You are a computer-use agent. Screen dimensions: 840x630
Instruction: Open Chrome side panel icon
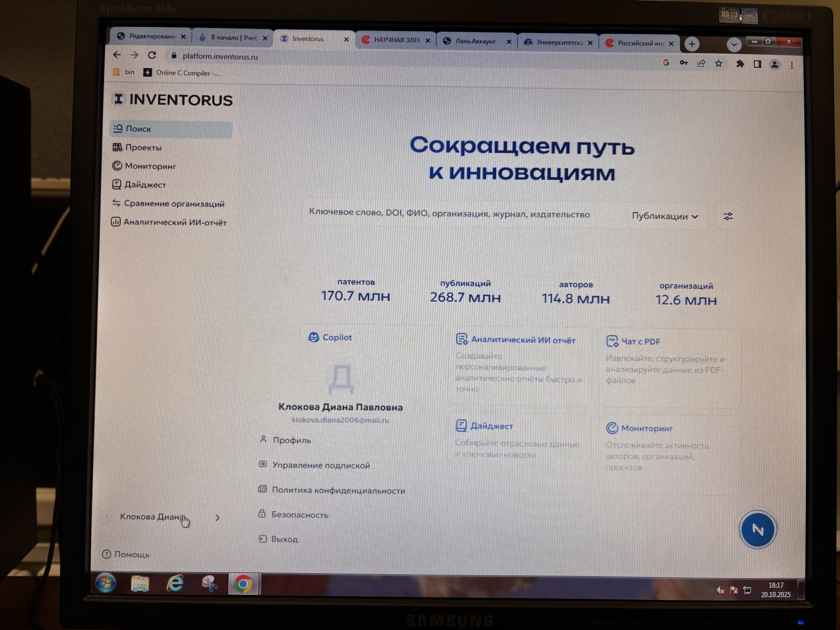coord(757,64)
